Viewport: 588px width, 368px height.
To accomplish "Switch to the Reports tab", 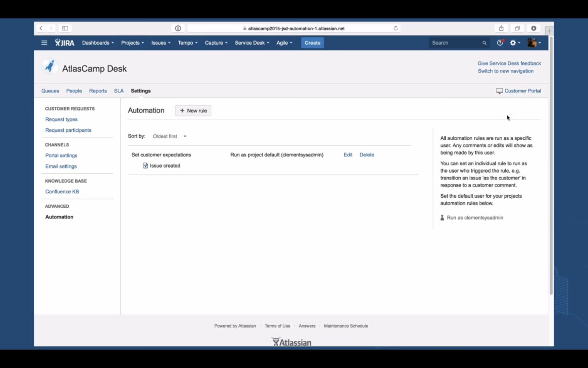I will 98,91.
